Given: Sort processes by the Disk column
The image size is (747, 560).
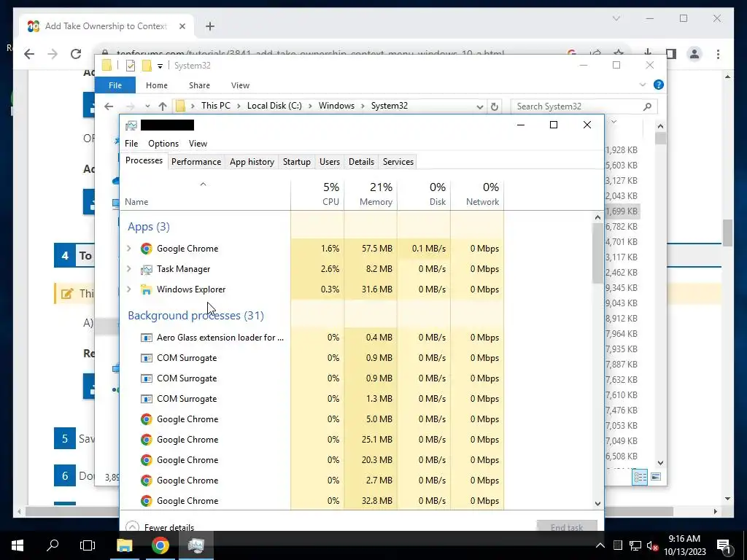Looking at the screenshot, I should click(424, 194).
